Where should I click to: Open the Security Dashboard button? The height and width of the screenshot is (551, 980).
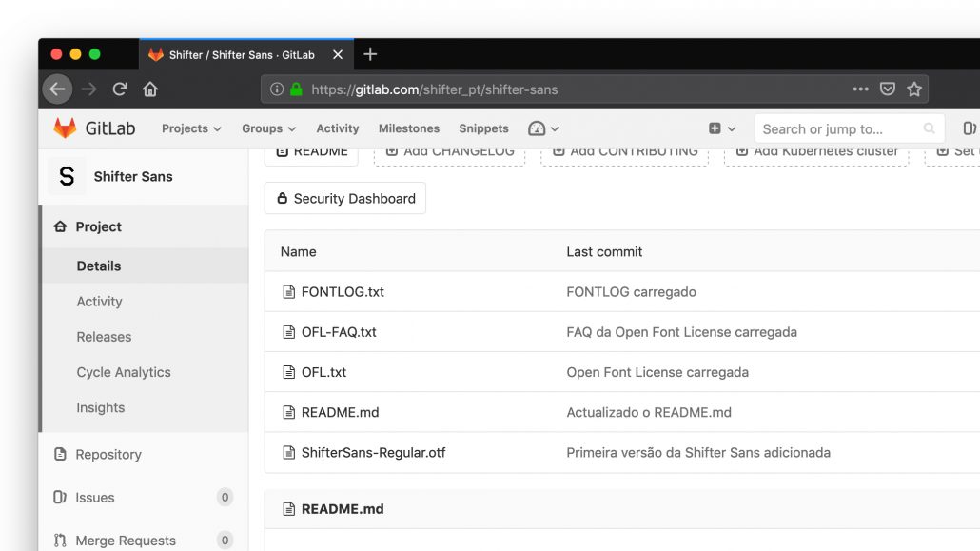tap(345, 199)
